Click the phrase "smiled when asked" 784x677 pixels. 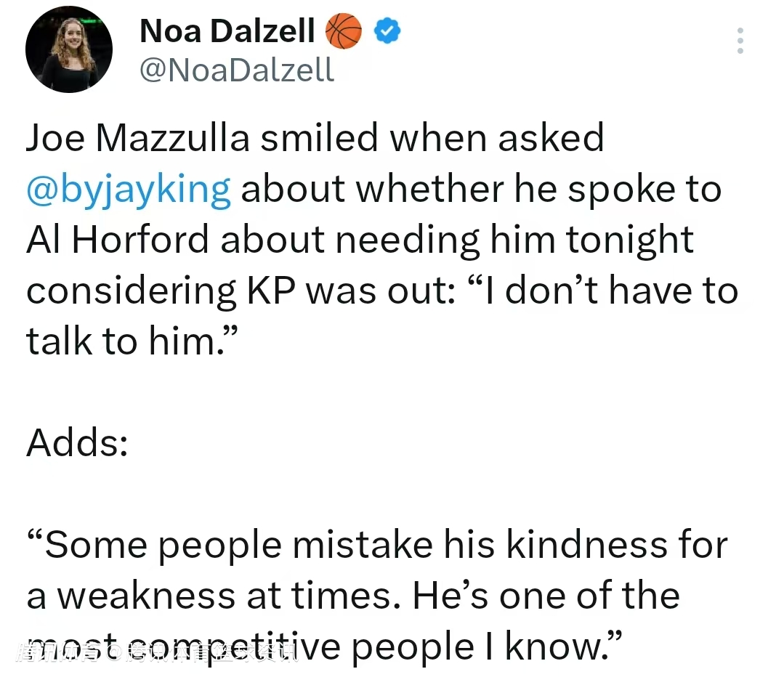click(x=432, y=138)
